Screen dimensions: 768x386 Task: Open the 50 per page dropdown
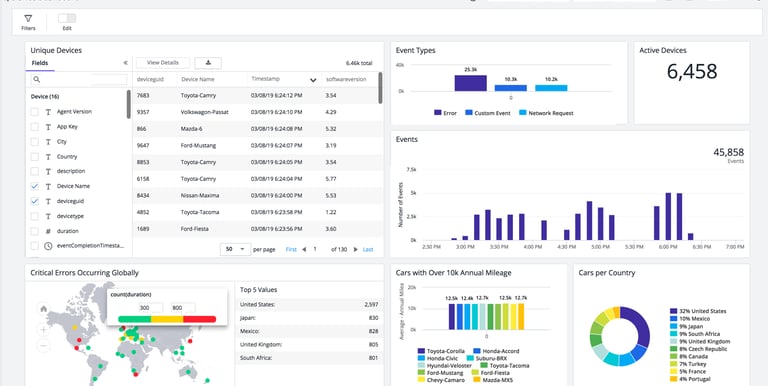coord(236,249)
